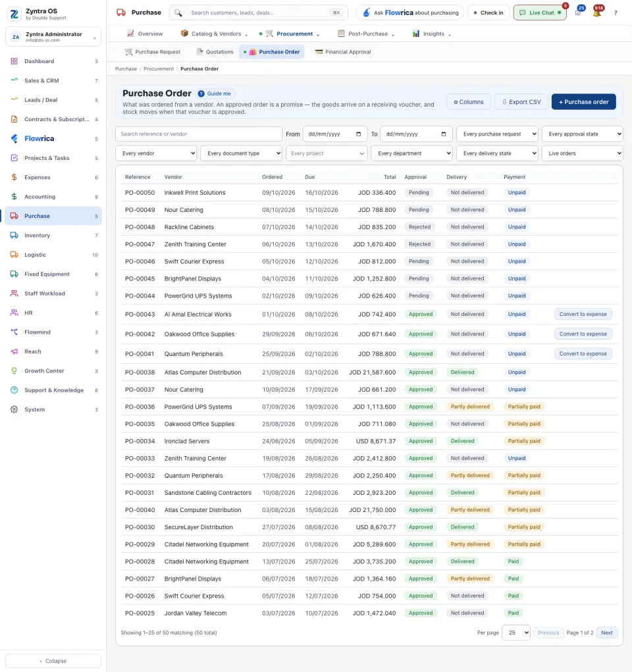Click the Columns button
The image size is (632, 672).
pos(469,102)
